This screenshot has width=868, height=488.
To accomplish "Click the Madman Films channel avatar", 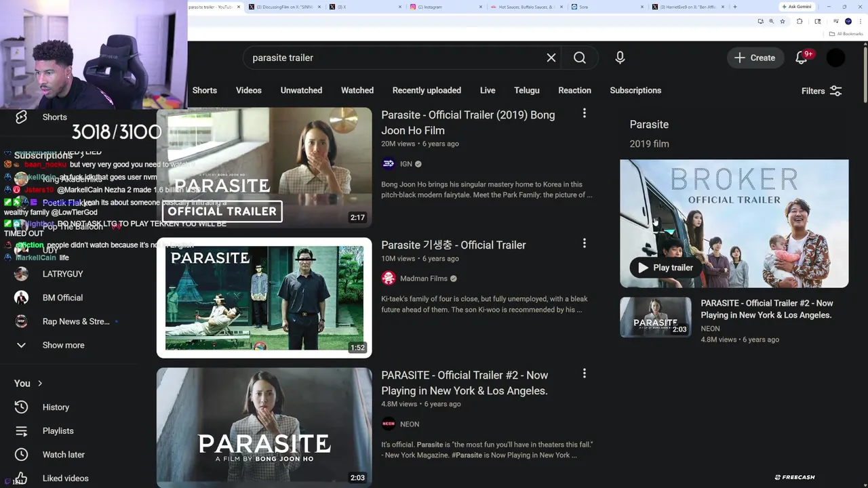I will (389, 278).
